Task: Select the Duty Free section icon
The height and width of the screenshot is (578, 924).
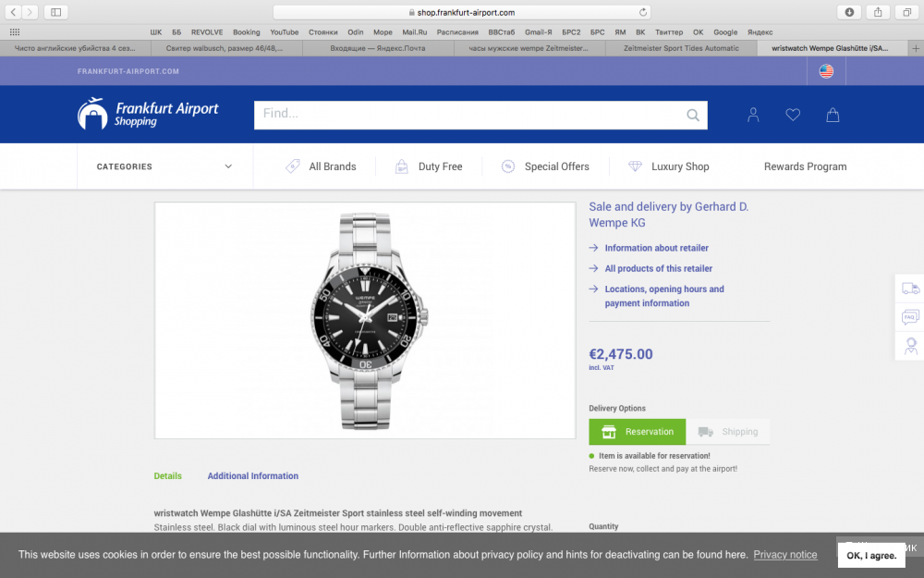Action: pyautogui.click(x=401, y=166)
